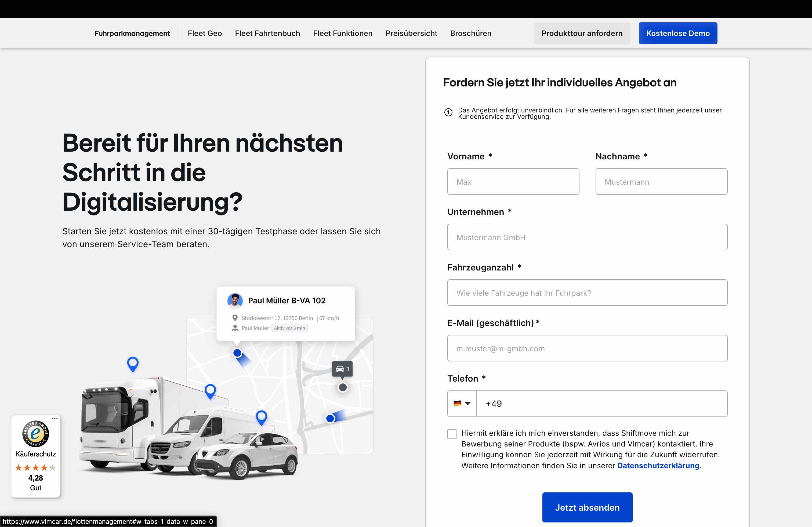The image size is (812, 527).
Task: Click the Kostenlose Demo button
Action: (x=677, y=33)
